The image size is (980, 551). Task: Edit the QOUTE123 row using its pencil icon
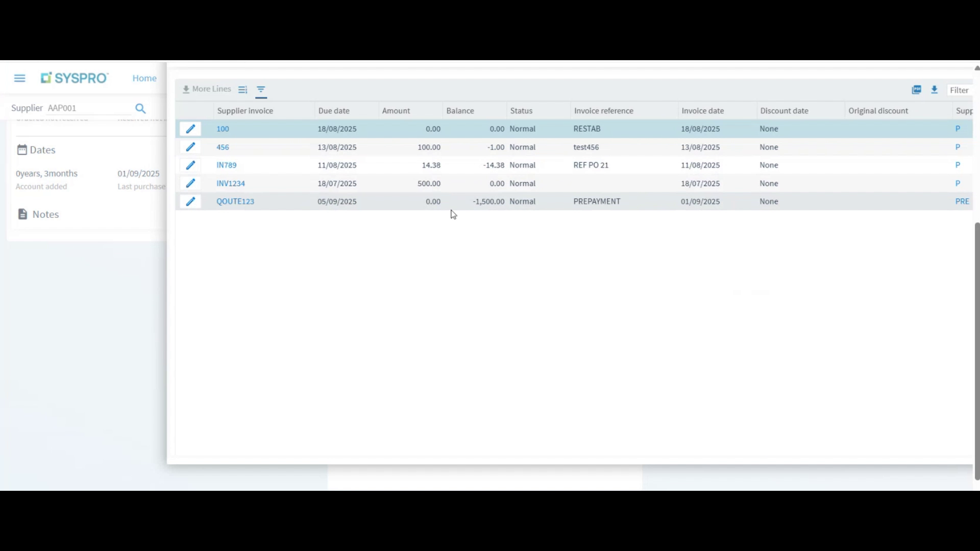190,201
